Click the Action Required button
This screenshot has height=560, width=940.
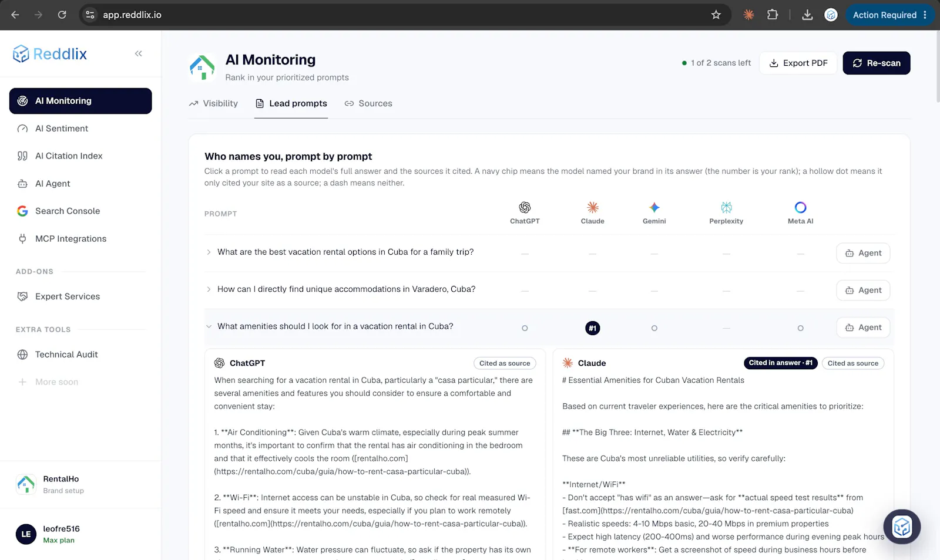[890, 15]
